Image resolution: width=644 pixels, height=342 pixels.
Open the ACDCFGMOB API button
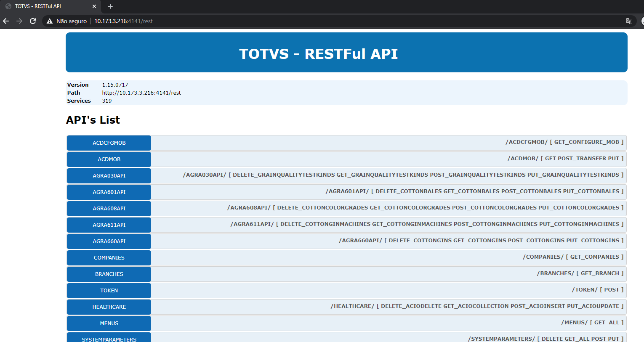coord(109,143)
